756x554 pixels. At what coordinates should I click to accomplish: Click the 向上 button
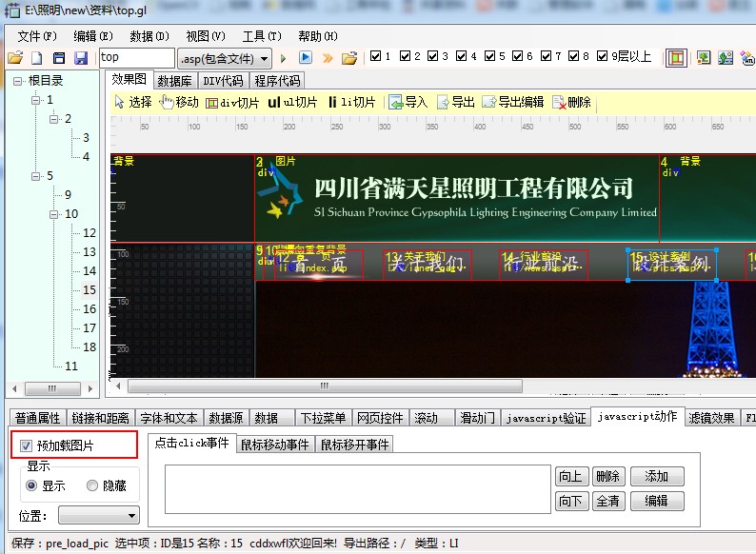click(x=571, y=477)
